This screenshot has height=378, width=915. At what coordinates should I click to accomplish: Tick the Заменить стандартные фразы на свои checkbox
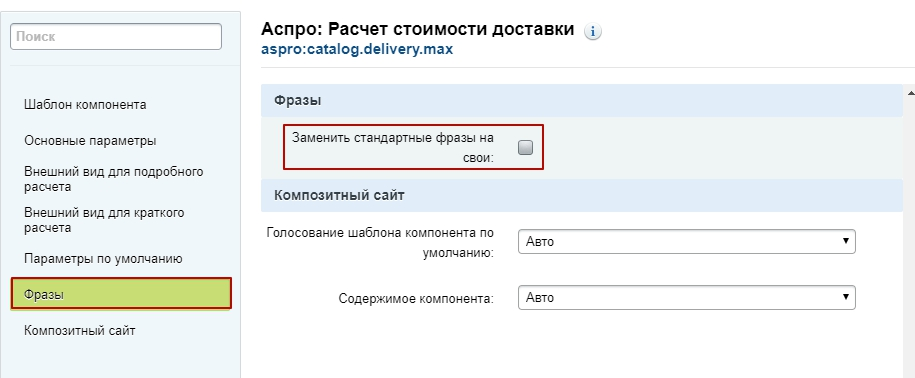[x=526, y=148]
